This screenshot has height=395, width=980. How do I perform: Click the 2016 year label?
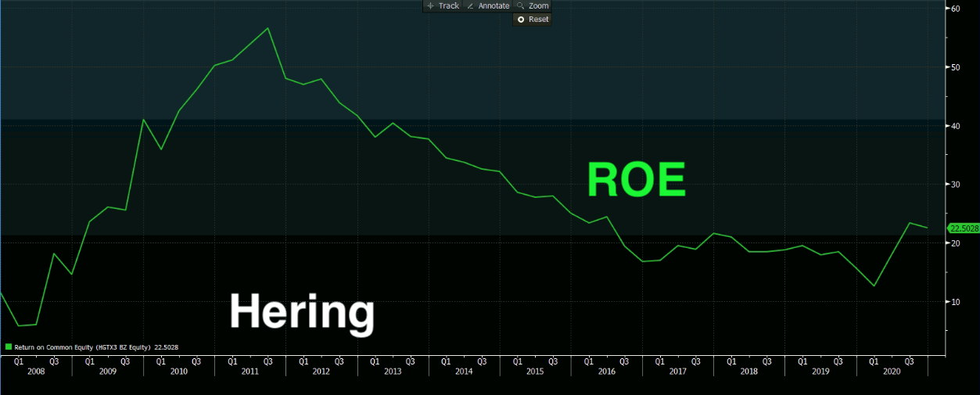click(606, 372)
